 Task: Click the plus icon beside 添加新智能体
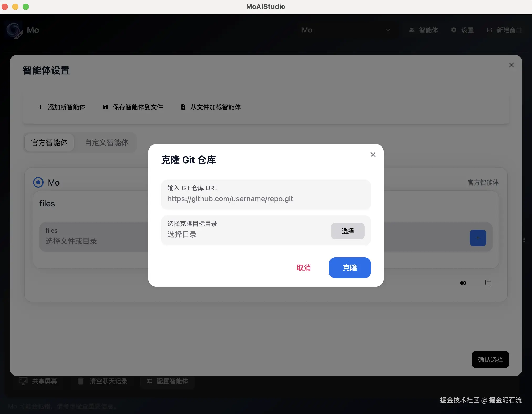[x=40, y=107]
